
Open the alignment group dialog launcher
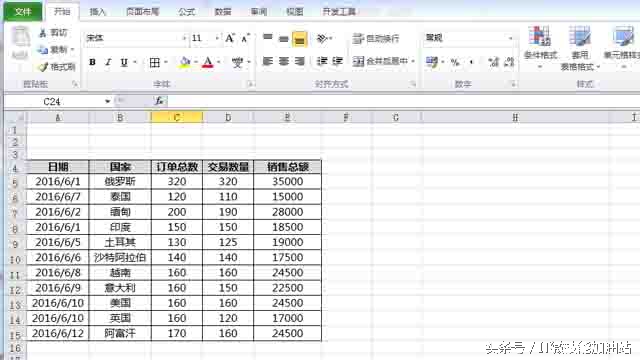tap(413, 84)
